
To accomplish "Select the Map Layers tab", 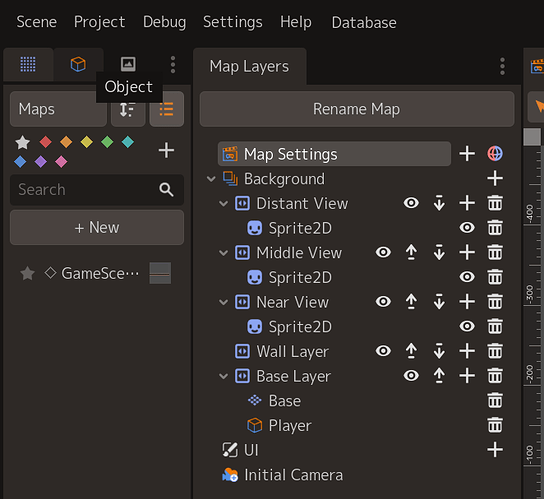I will click(x=249, y=66).
